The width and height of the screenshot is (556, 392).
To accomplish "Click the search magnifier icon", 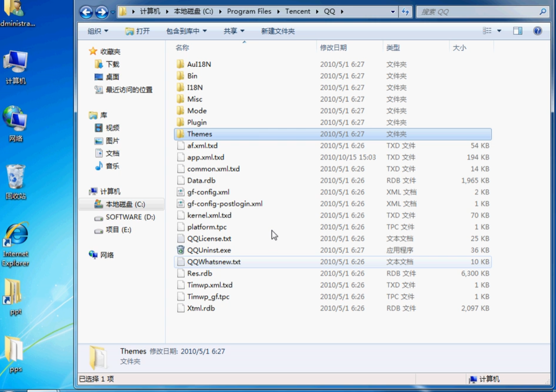I will point(543,12).
